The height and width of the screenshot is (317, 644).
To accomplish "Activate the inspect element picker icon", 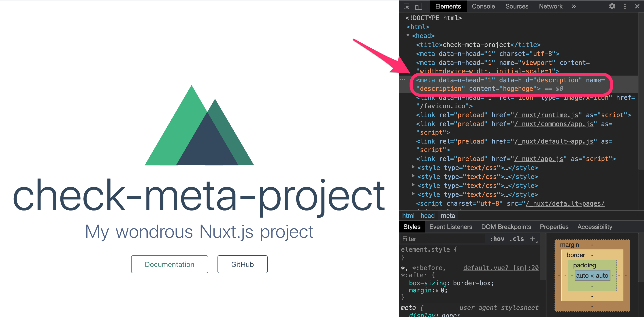I will pos(407,6).
